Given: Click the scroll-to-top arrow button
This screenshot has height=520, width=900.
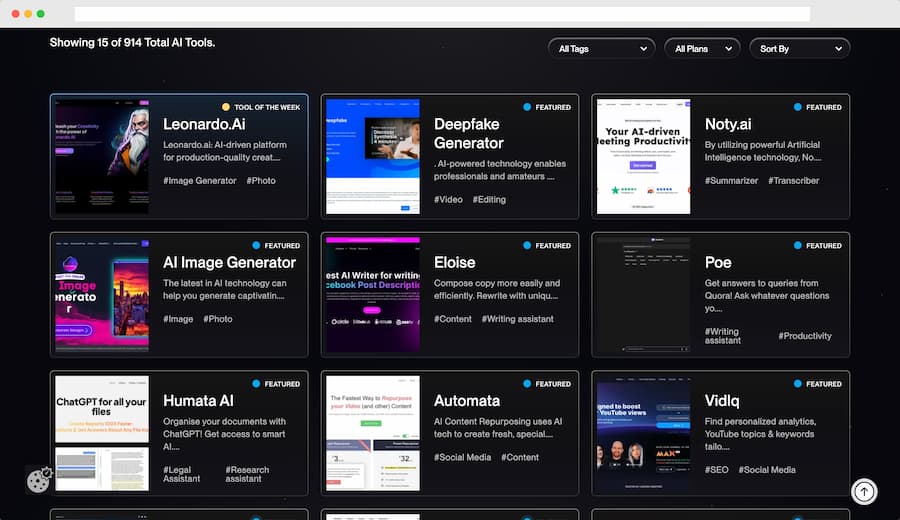Looking at the screenshot, I should point(864,491).
